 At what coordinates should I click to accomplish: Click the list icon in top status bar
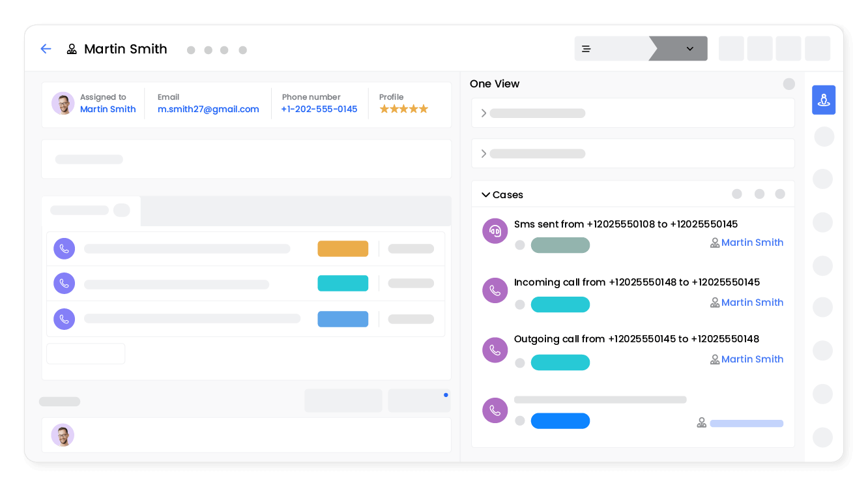coord(586,49)
